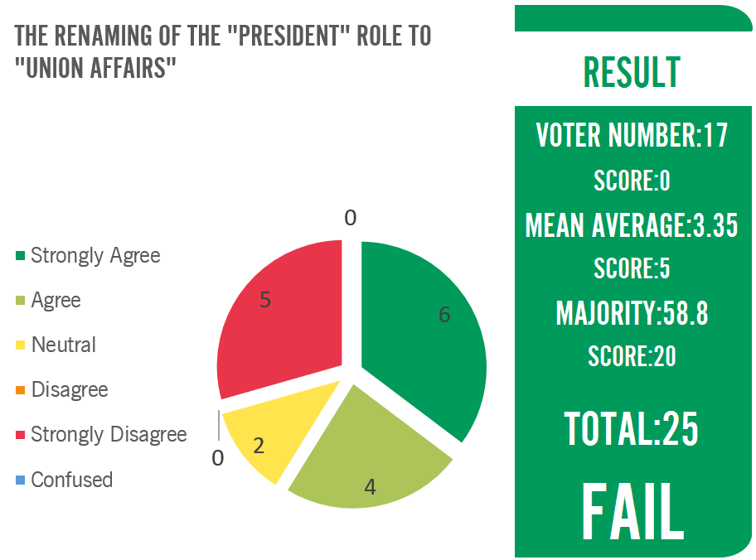The width and height of the screenshot is (756, 560).
Task: Click the RESULT heading
Action: [632, 73]
